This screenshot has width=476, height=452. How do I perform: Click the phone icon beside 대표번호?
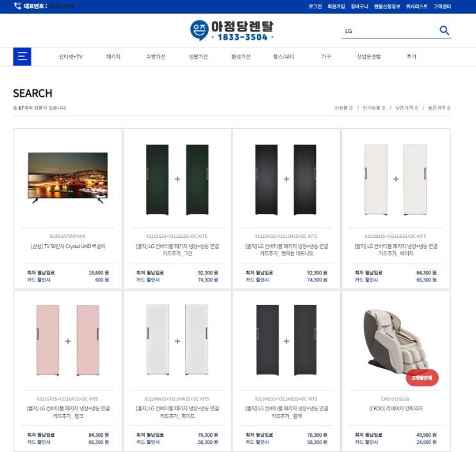coord(17,6)
